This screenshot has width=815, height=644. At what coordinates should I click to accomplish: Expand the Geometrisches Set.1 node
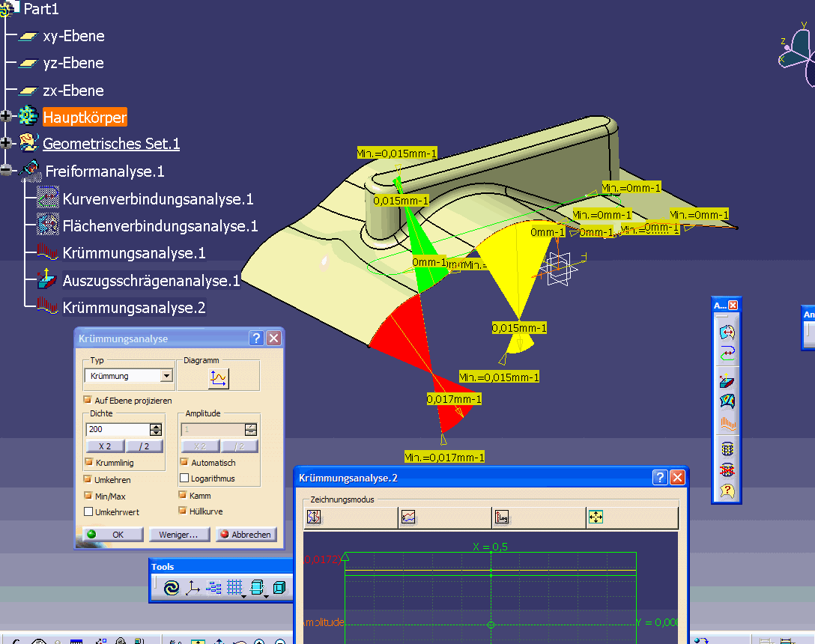pos(6,143)
